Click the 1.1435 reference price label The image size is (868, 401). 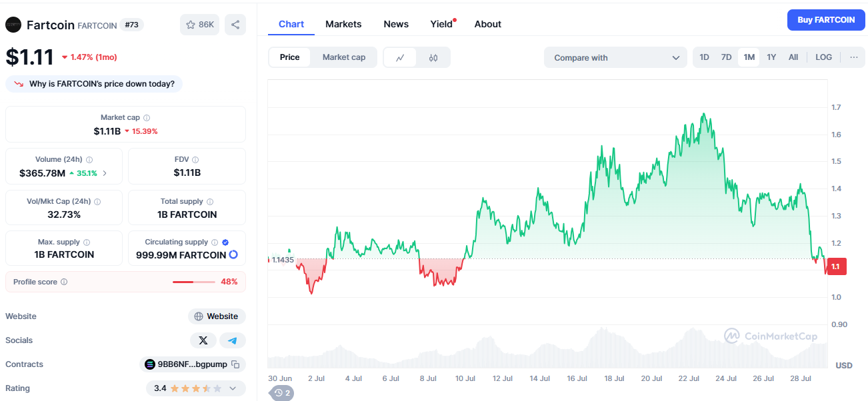(283, 259)
